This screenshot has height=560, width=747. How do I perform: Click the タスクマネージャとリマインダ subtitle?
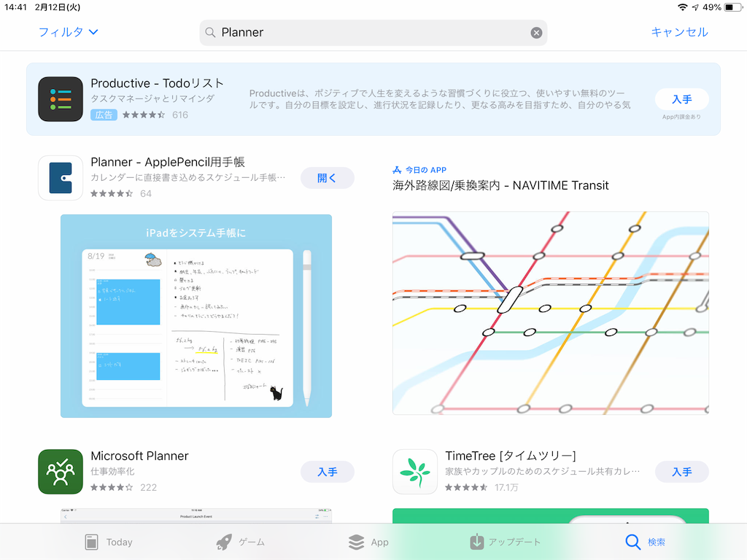click(x=152, y=98)
